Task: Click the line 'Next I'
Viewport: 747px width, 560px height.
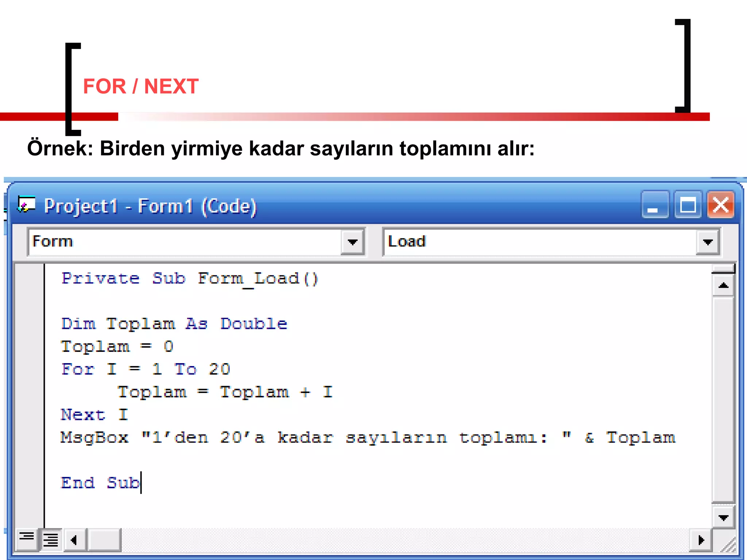Action: tap(94, 415)
